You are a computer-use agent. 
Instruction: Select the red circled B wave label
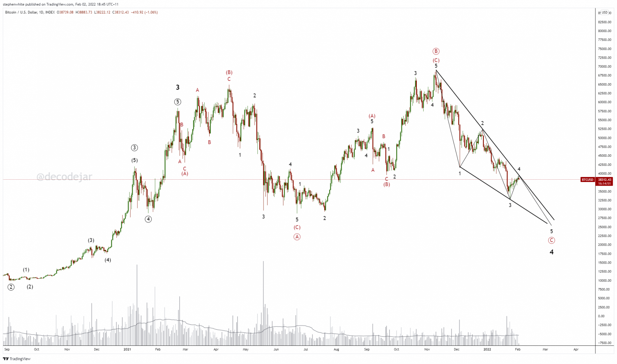[x=436, y=51]
